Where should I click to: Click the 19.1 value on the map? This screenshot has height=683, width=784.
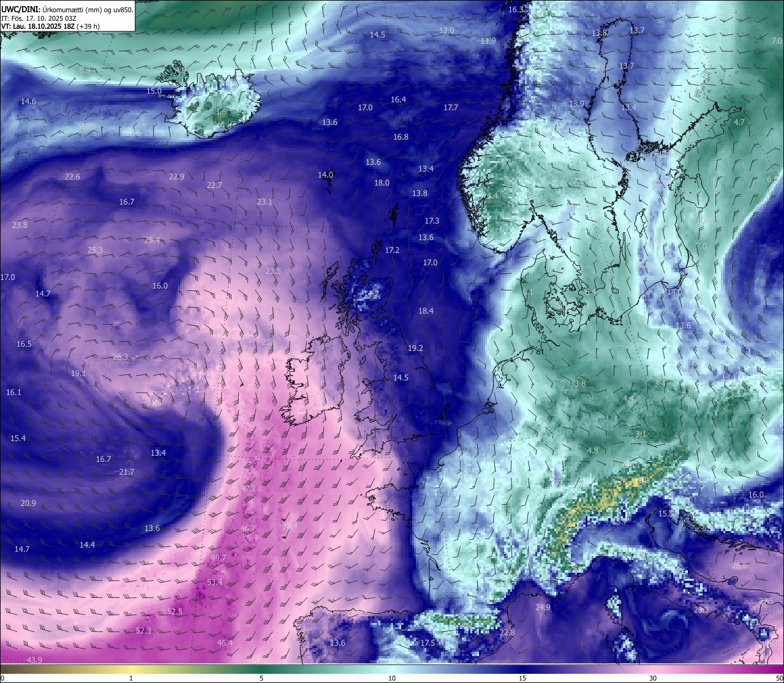[x=78, y=373]
